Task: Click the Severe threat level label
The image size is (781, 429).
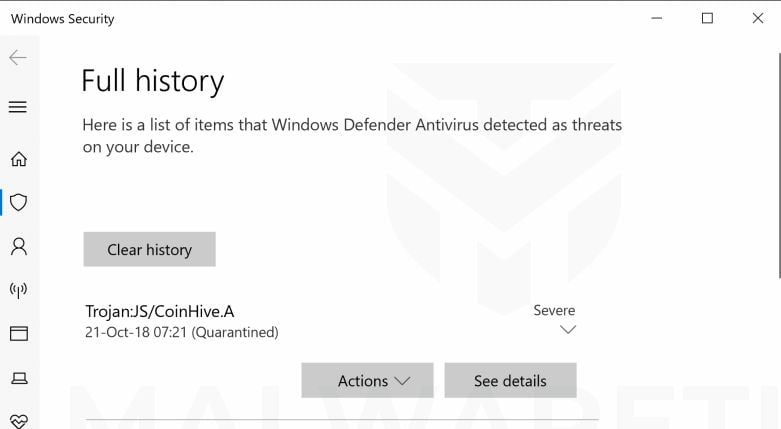Action: [554, 310]
